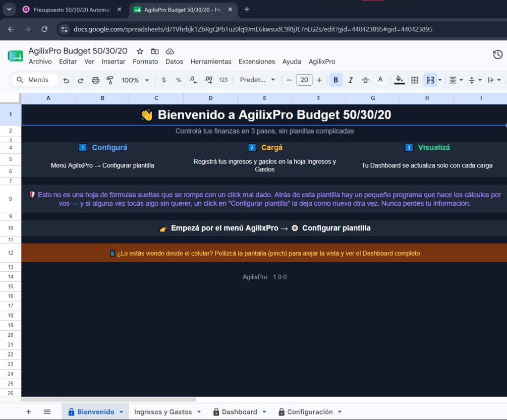Open the text color picker
The height and width of the screenshot is (420, 507).
[x=380, y=80]
